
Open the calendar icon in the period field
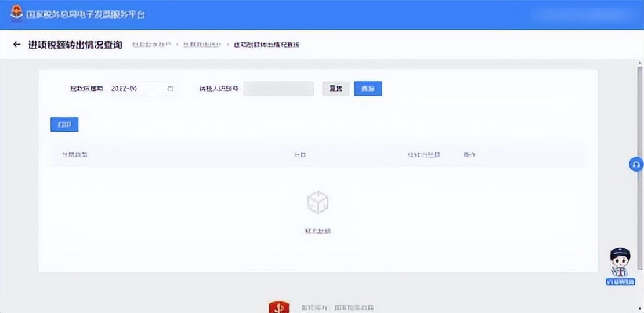pyautogui.click(x=171, y=89)
